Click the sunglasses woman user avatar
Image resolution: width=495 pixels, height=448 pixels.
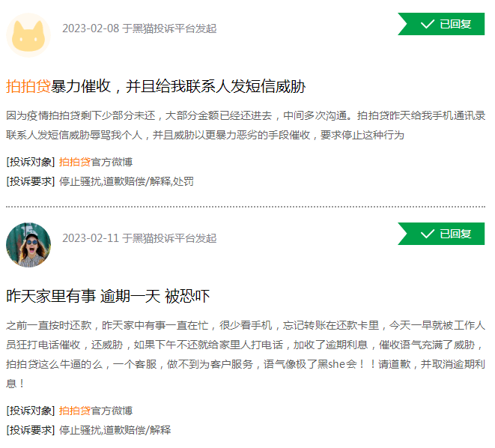click(x=28, y=244)
